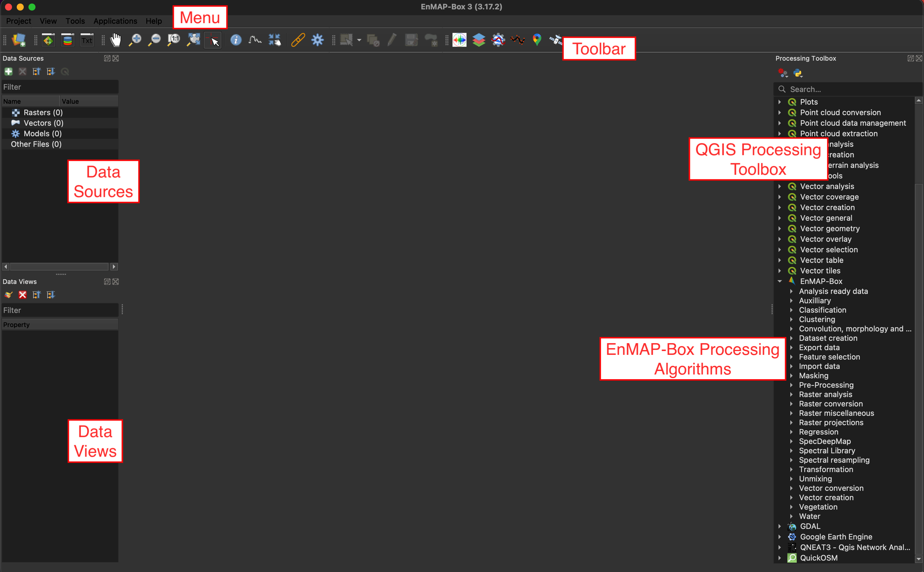Click the Select features tool icon

tap(346, 40)
